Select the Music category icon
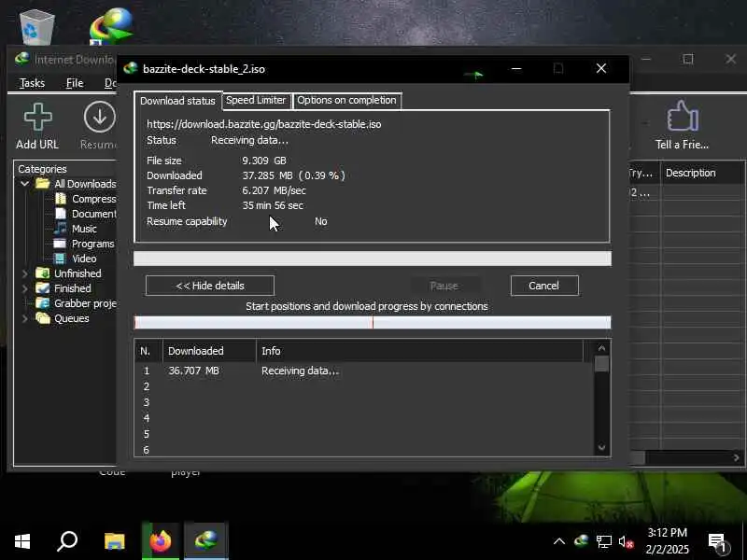Viewport: 747px width, 560px height. (x=61, y=228)
